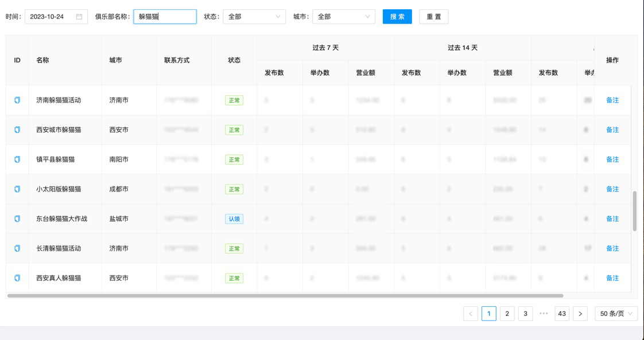Open 备注 for 镇平县躲猫猫
Screen dimensions: 644x340
(612, 159)
